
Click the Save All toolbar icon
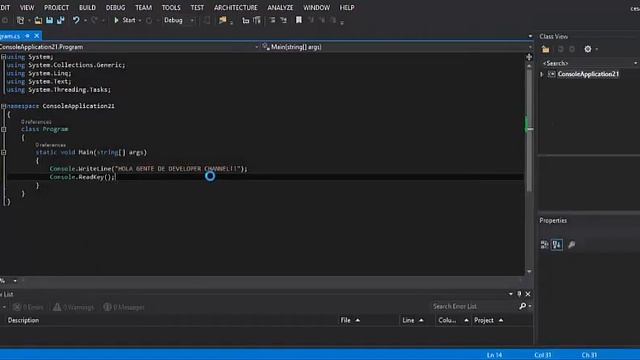[x=60, y=20]
